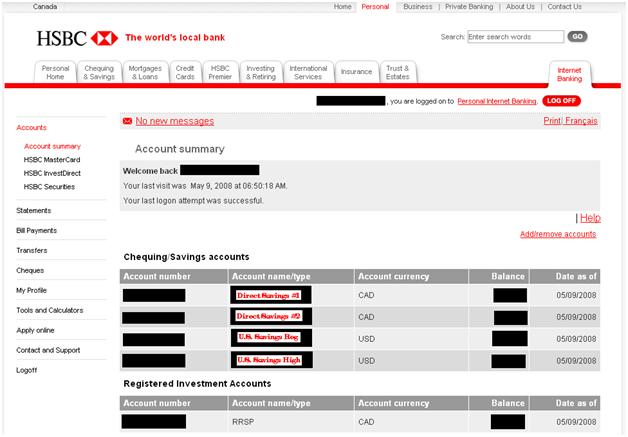Open the Internet Banking tab
The height and width of the screenshot is (437, 628).
[569, 73]
